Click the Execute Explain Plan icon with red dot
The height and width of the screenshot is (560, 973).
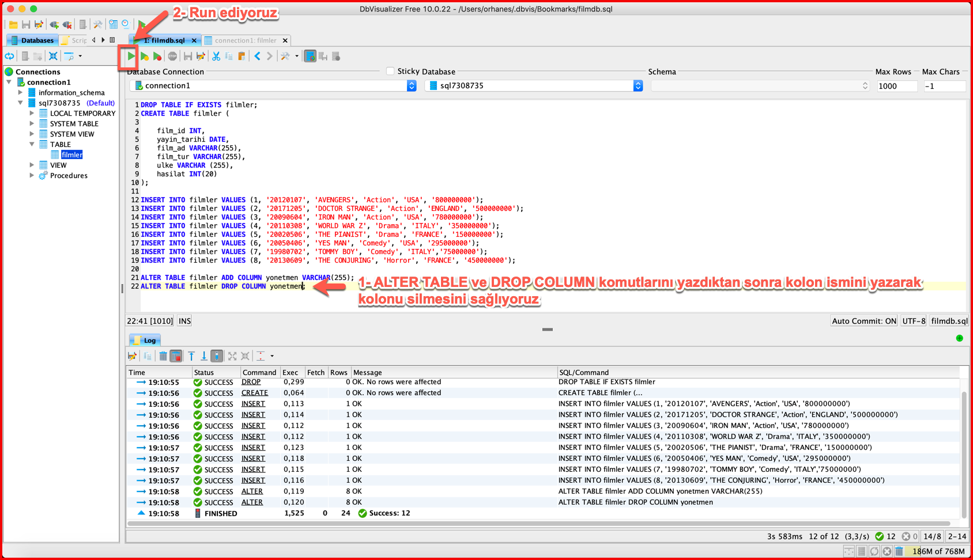click(157, 56)
